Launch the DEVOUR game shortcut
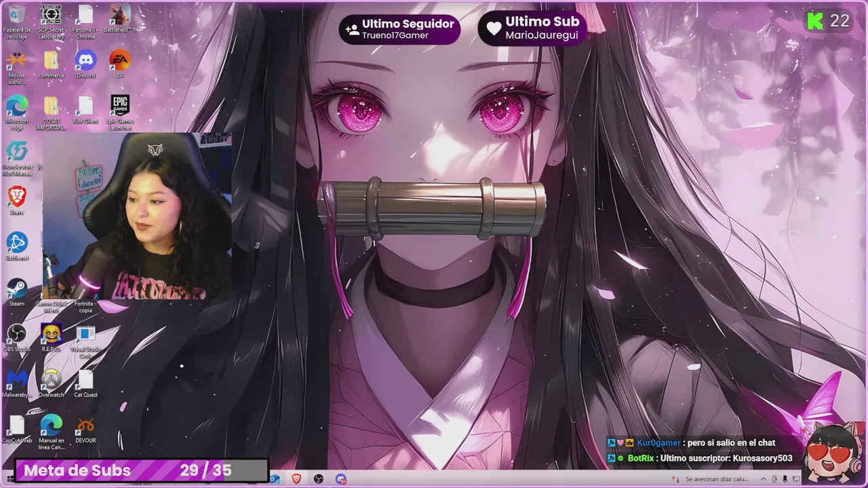868x488 pixels. tap(85, 429)
